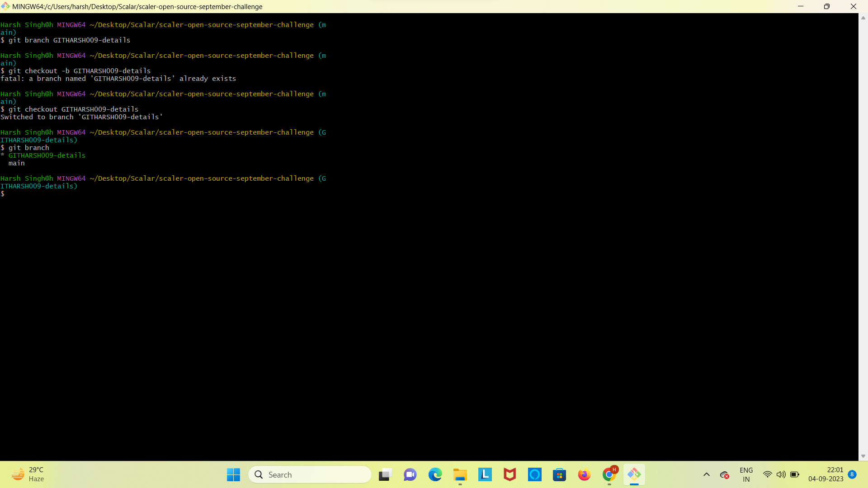Open File Explorer from the taskbar

(460, 474)
